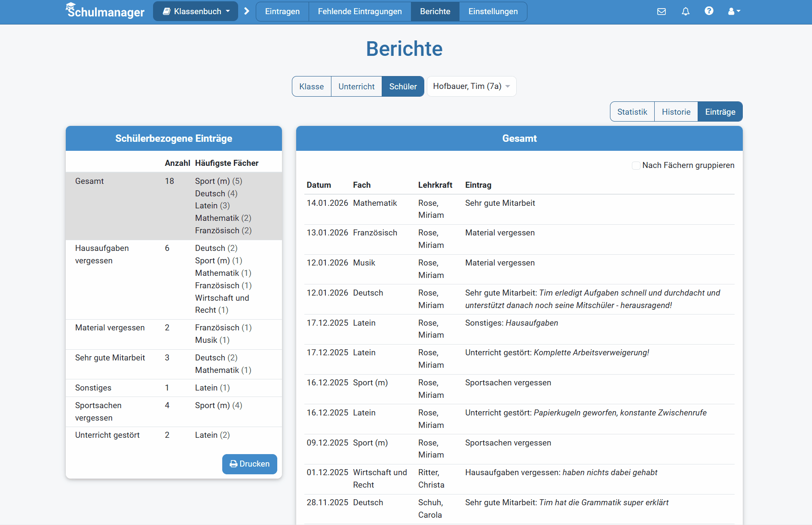Click the Schulmanager logo
This screenshot has width=812, height=525.
(105, 11)
